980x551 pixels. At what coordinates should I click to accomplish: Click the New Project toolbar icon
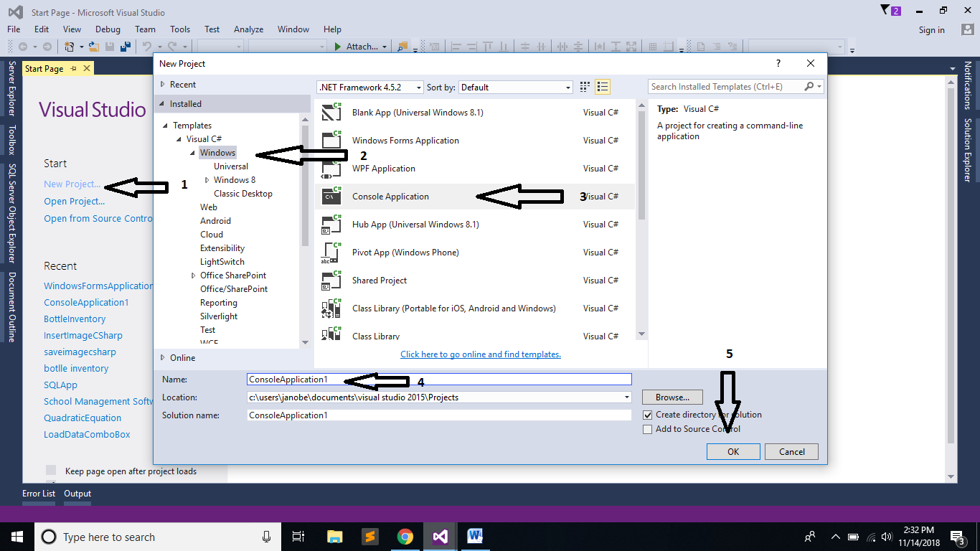pos(70,47)
